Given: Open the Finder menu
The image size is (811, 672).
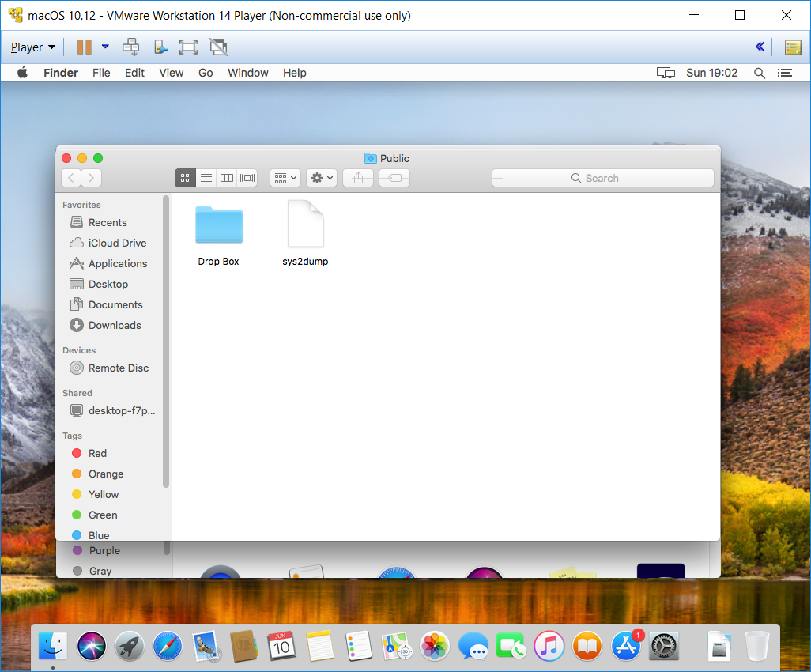Looking at the screenshot, I should [x=61, y=73].
